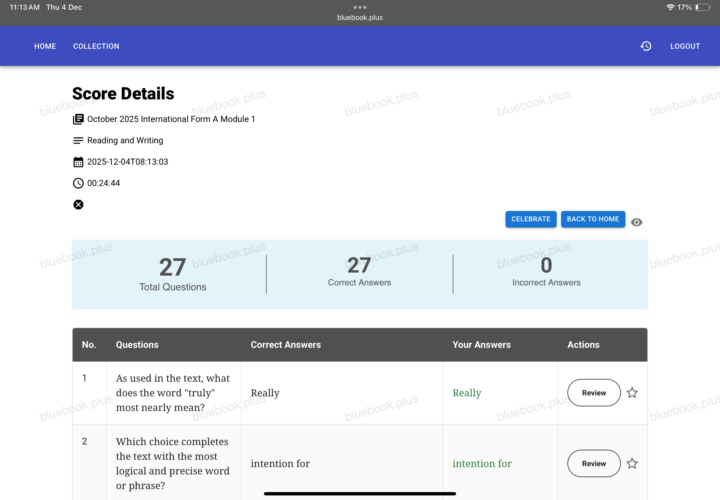Open the three-dot multitasking menu at the top
This screenshot has height=500, width=720.
(x=360, y=7)
